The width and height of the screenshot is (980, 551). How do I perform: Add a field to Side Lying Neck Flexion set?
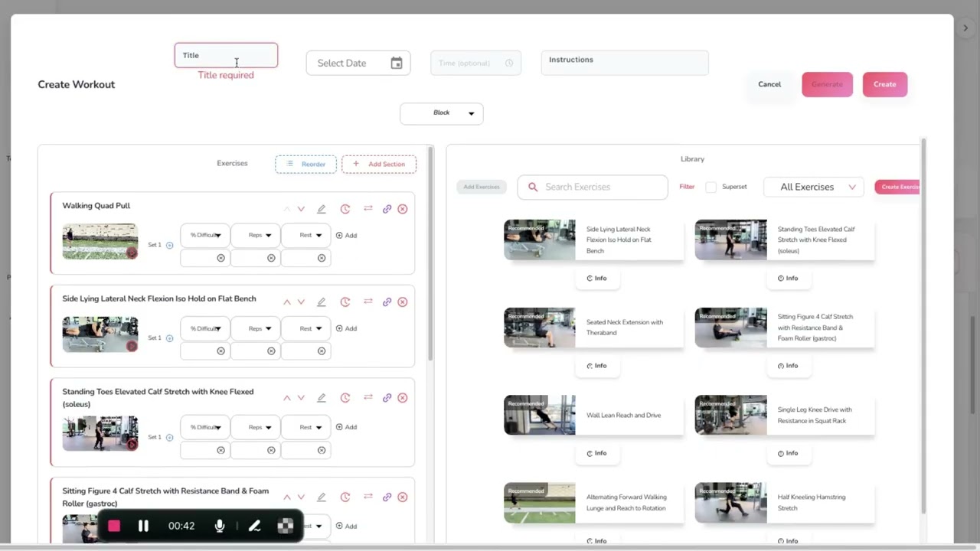(x=346, y=329)
